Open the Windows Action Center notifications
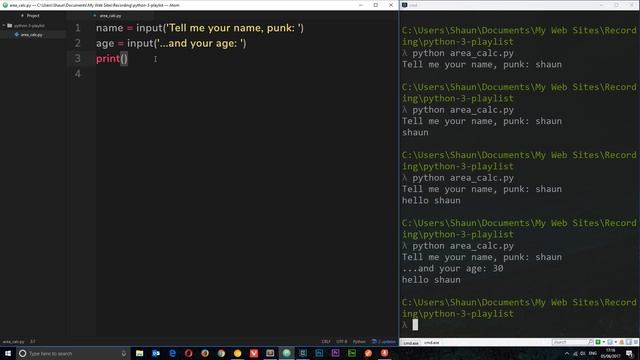The width and height of the screenshot is (640, 360). point(629,353)
